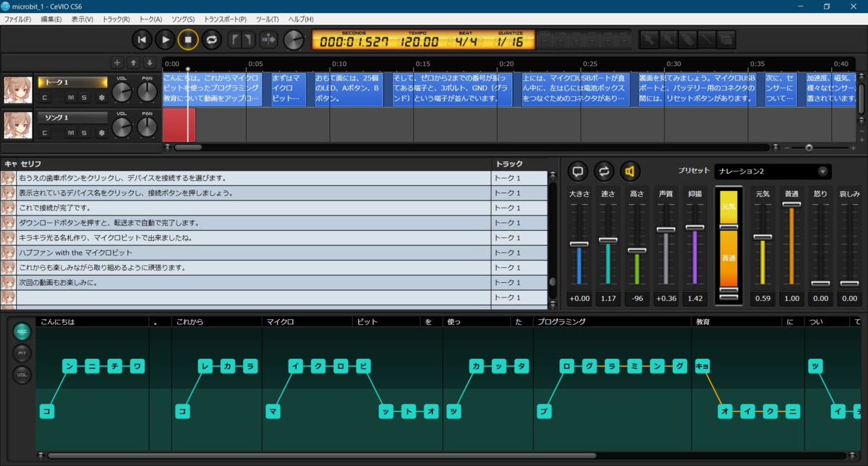Adjust the 速さ slider handle

608,240
